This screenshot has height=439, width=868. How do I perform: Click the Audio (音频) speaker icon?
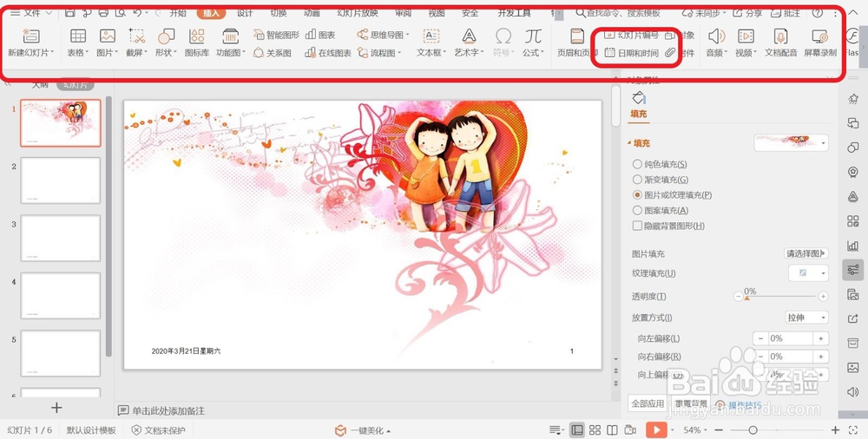[717, 36]
